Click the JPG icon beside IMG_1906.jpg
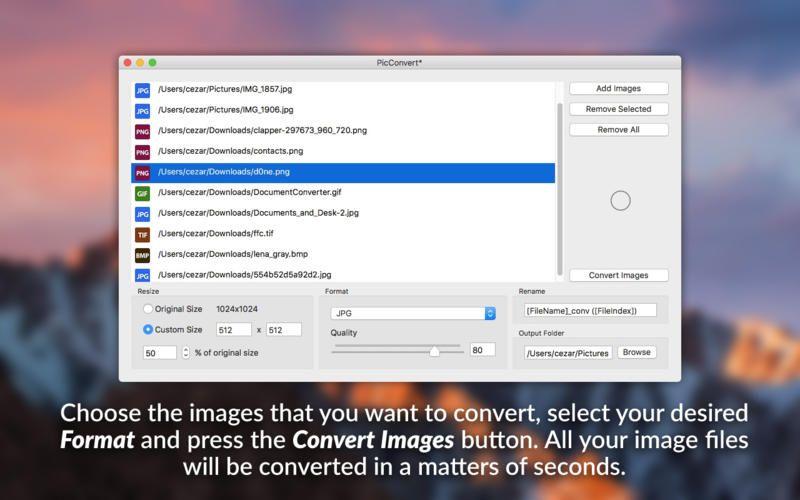The height and width of the screenshot is (500, 800). pos(142,110)
